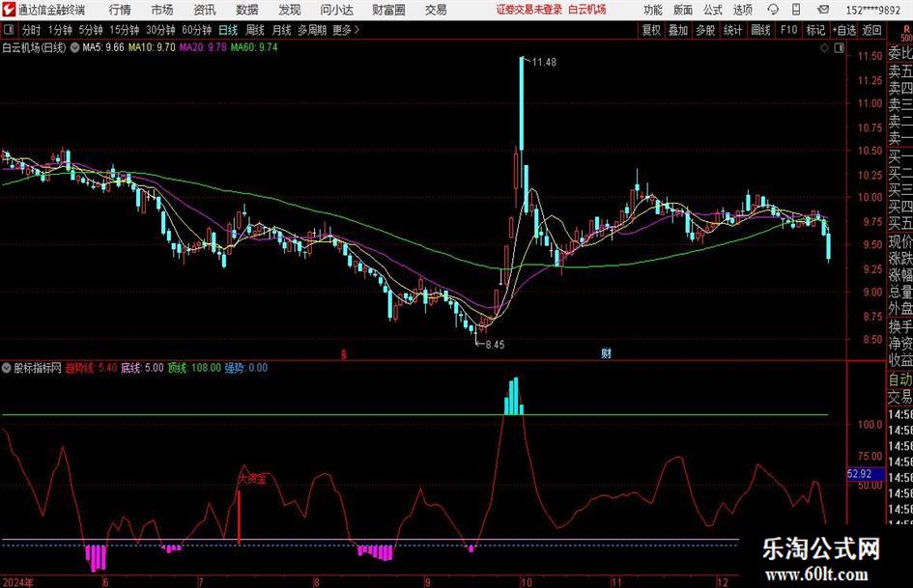
Task: Click the 叠加 overlay button
Action: (x=678, y=30)
